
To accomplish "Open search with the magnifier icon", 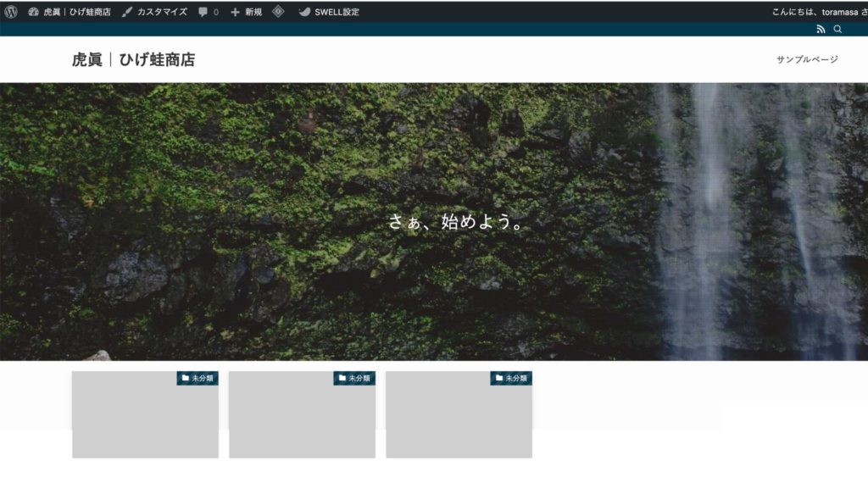I will (x=838, y=29).
